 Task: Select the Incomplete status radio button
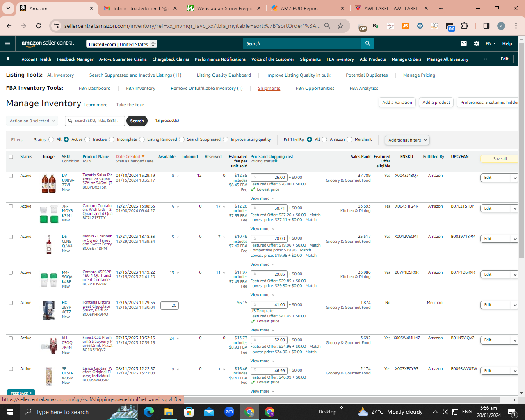click(111, 139)
